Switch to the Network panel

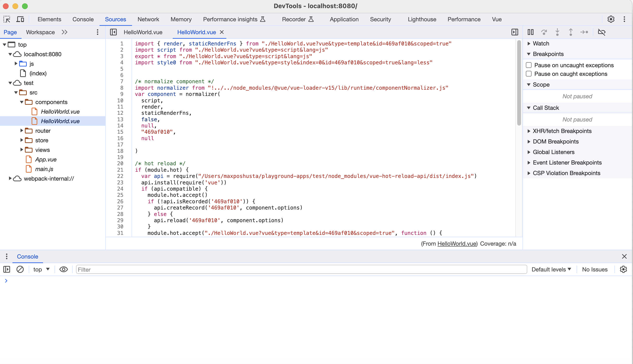148,19
